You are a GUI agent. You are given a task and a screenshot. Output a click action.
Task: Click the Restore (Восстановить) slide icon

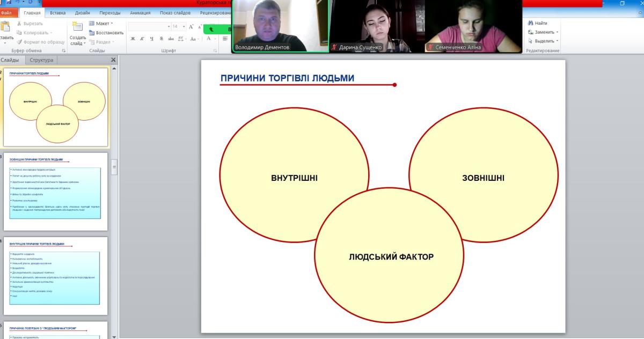(x=92, y=33)
